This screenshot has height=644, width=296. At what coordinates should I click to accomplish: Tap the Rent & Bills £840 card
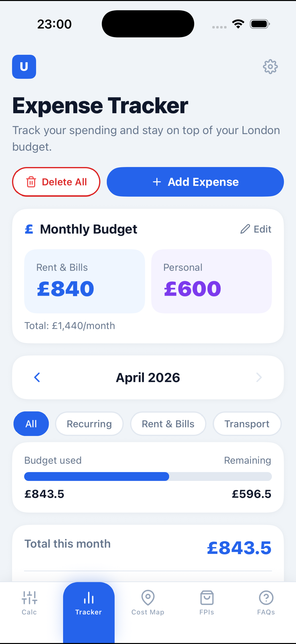pos(84,281)
